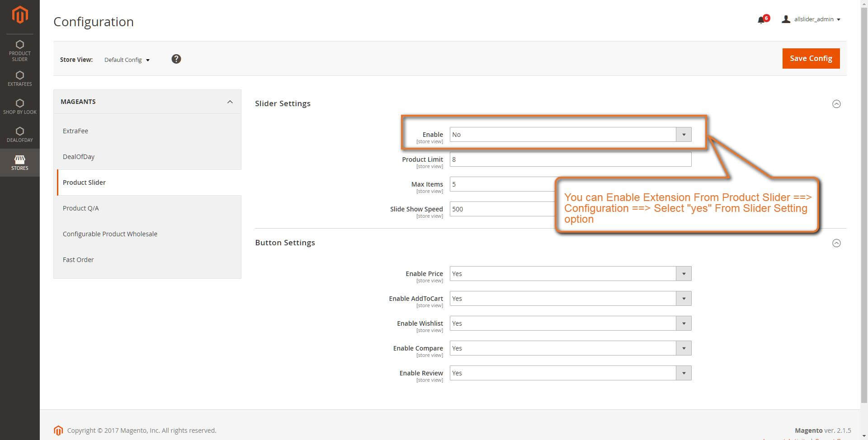868x440 pixels.
Task: Click the Product Limit input field
Action: pyautogui.click(x=570, y=159)
